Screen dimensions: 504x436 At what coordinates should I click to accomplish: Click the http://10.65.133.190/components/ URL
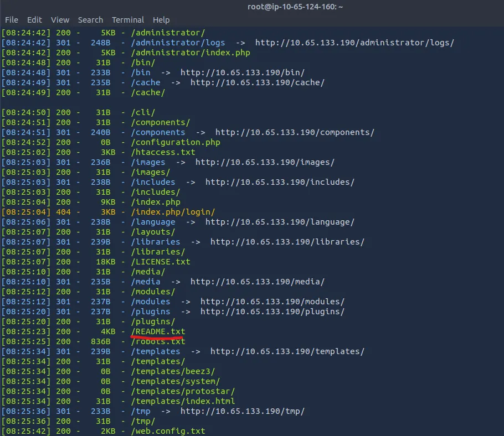tap(295, 132)
